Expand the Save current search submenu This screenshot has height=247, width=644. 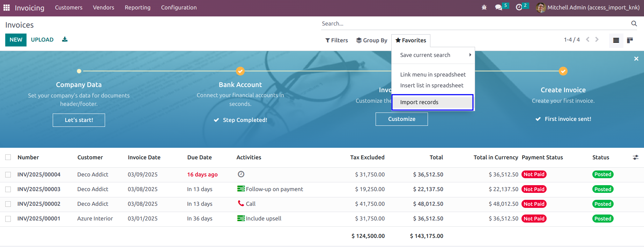[433, 55]
